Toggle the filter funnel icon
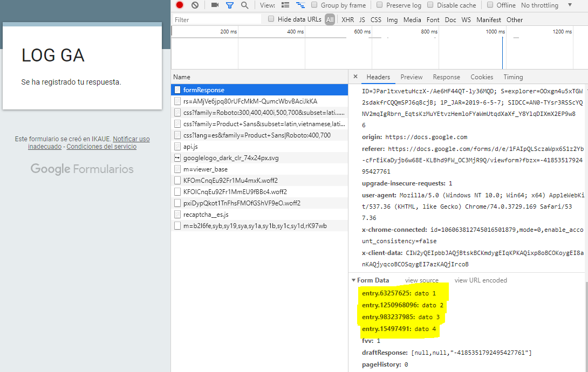Image resolution: width=588 pixels, height=372 pixels. (229, 5)
